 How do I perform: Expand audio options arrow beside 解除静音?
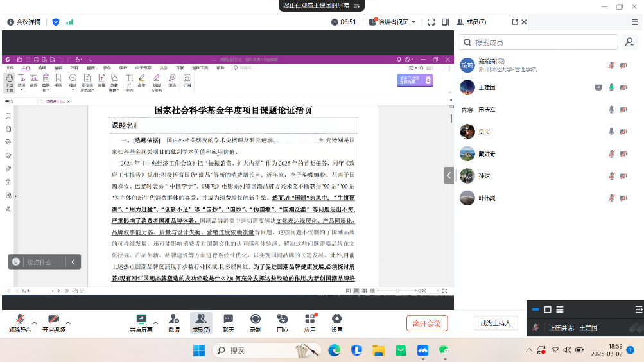click(x=35, y=322)
